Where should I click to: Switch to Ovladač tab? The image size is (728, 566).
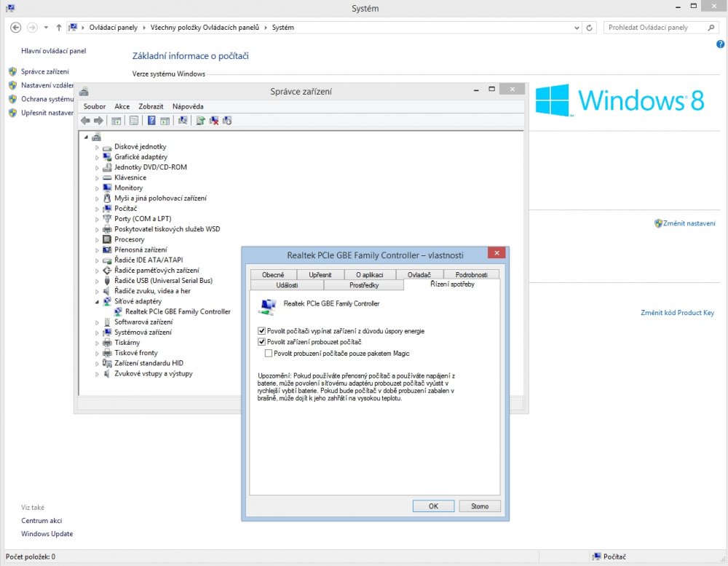(x=419, y=275)
